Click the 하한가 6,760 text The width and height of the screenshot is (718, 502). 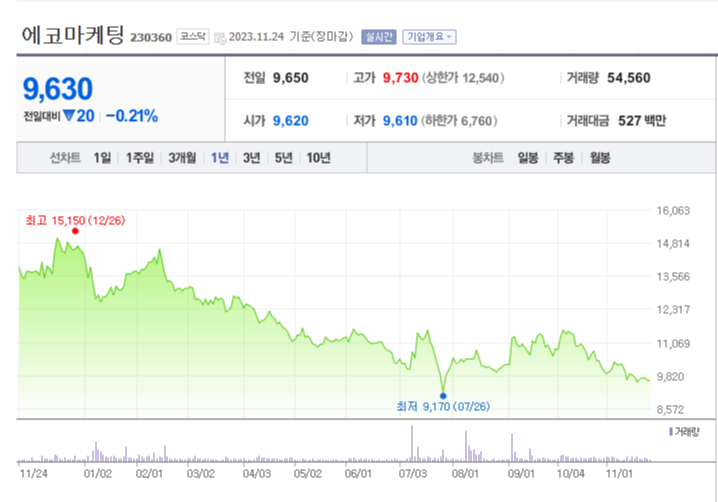[459, 121]
